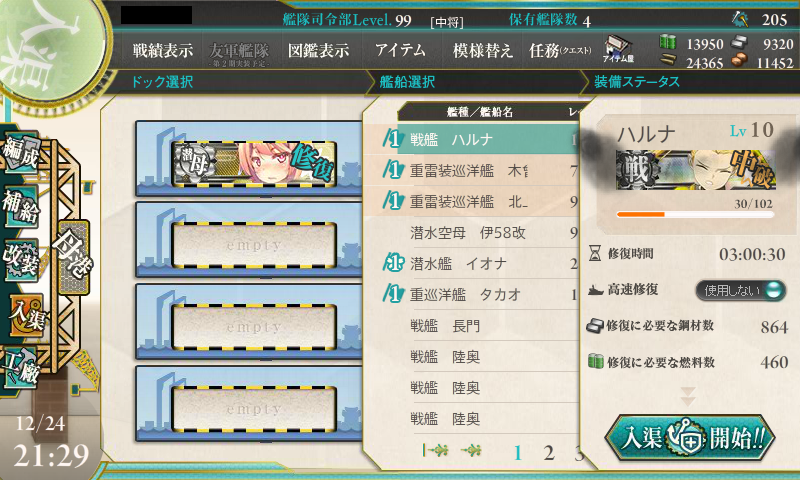The width and height of the screenshot is (800, 480).
Task: Click ハルナ HP bar 30/102
Action: [x=695, y=214]
